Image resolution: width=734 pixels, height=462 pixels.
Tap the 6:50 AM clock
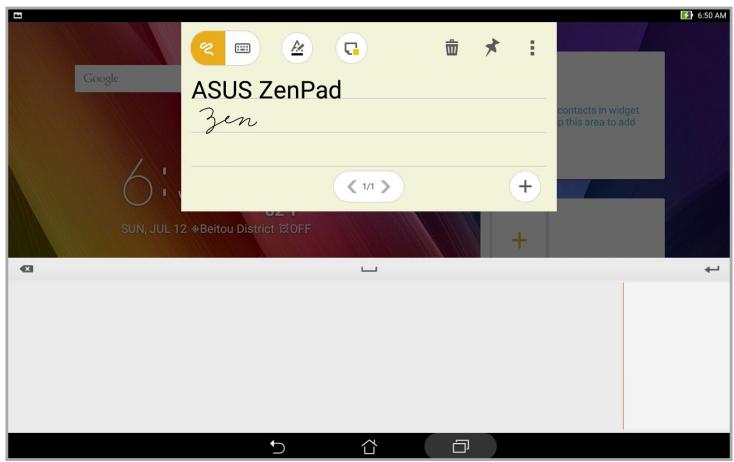[712, 15]
